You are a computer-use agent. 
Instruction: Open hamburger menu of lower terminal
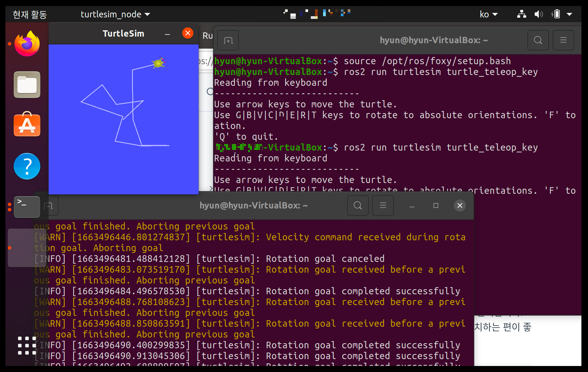coord(383,205)
